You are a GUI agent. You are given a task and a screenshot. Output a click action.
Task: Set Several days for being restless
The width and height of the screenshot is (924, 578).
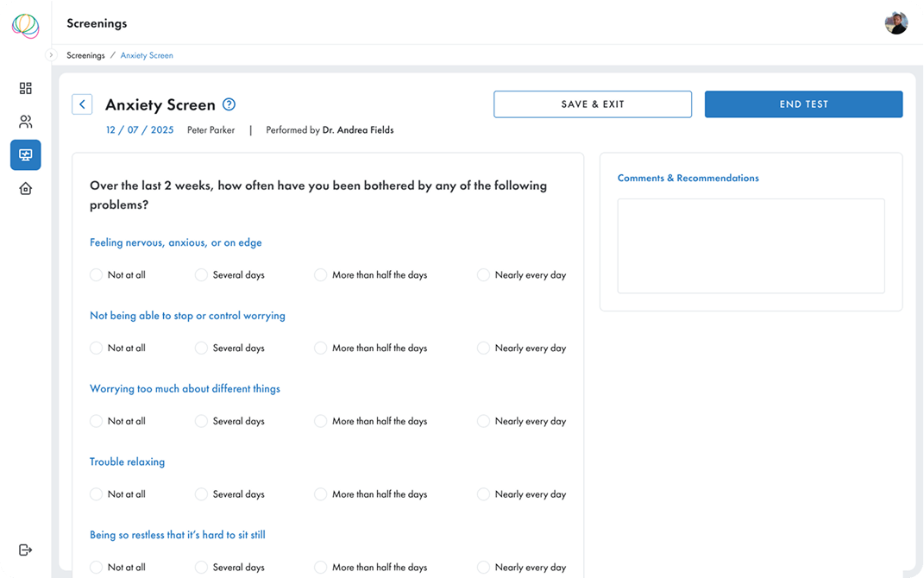click(x=202, y=567)
